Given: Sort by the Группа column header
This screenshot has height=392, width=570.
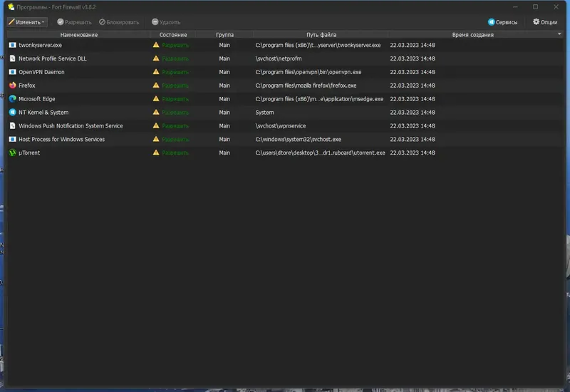Looking at the screenshot, I should (x=224, y=35).
